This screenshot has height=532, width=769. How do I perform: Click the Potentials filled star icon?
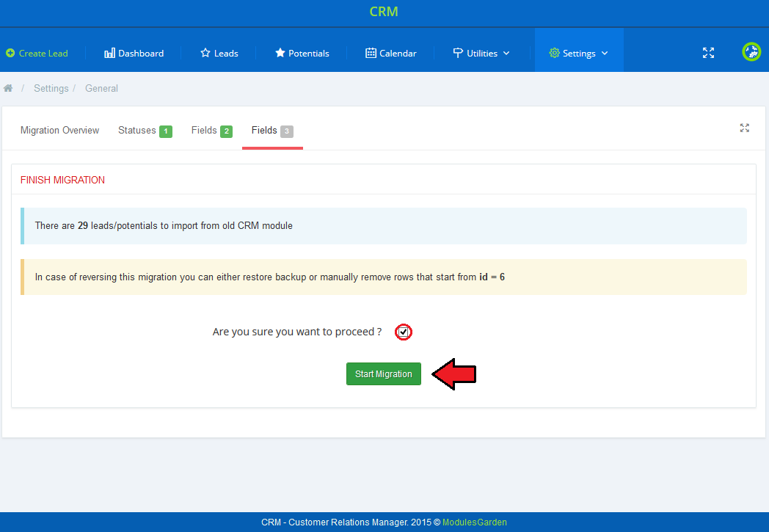[x=280, y=53]
